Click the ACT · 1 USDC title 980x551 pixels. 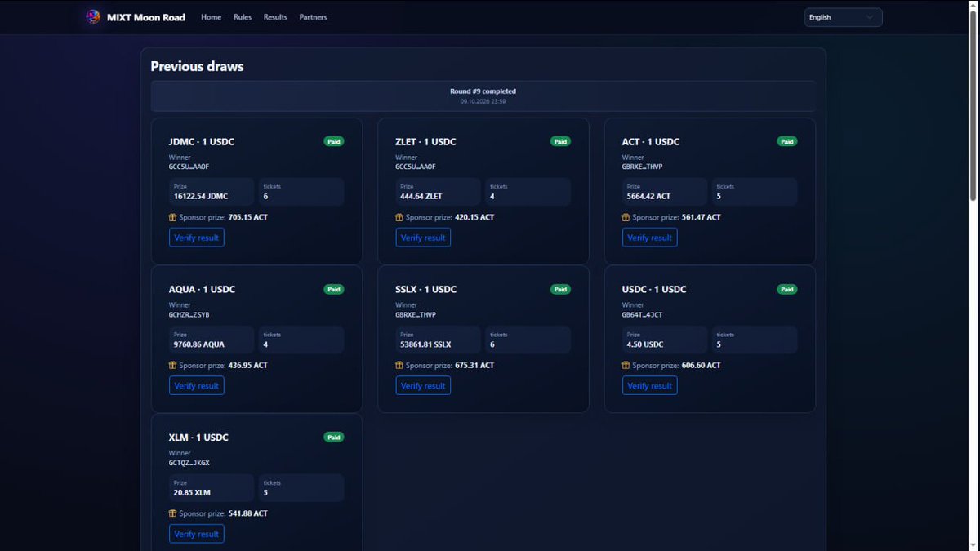tap(651, 142)
